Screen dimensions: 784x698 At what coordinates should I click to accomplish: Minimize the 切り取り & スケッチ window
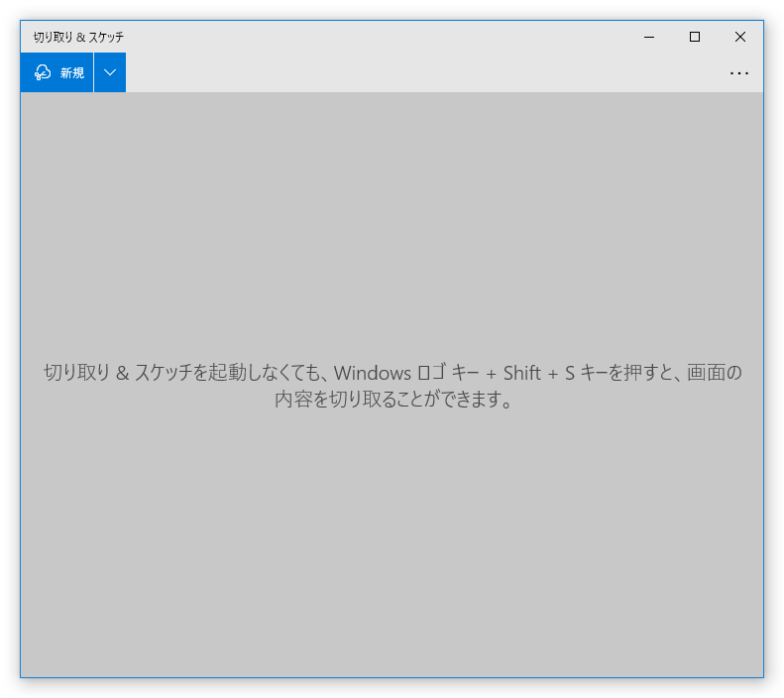[649, 37]
